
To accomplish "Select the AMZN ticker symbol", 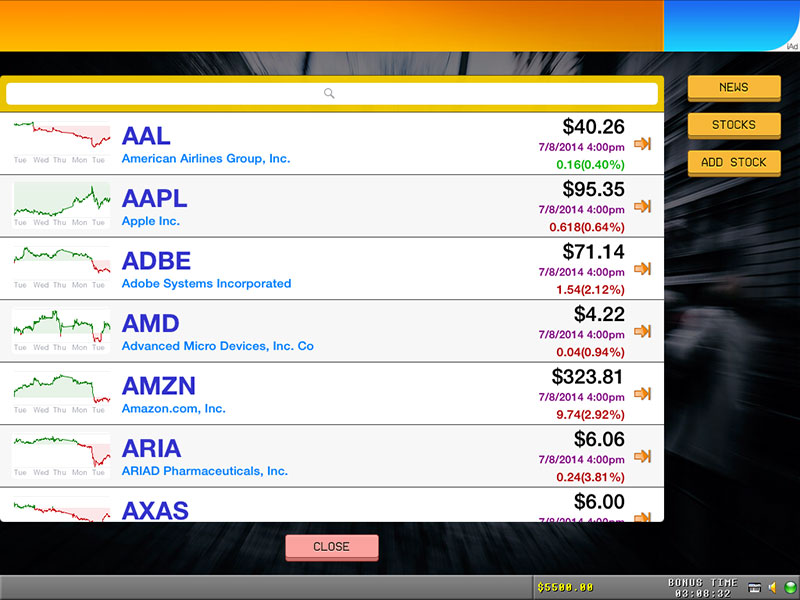I will point(159,386).
